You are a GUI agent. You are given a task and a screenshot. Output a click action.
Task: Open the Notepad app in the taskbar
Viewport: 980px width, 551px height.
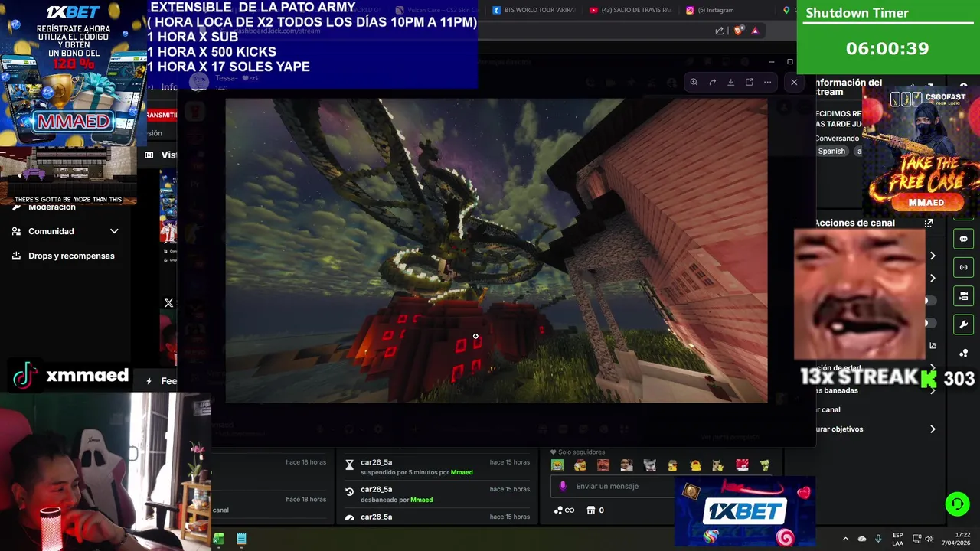coord(241,539)
